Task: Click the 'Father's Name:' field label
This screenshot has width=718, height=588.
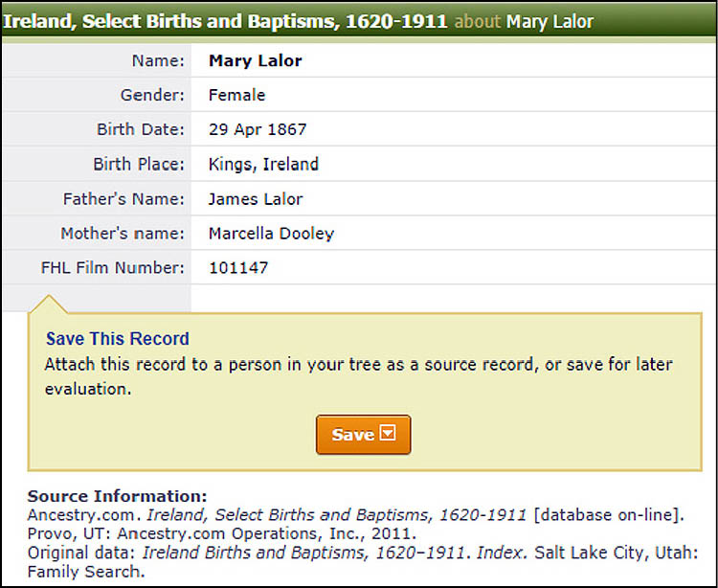Action: point(123,199)
